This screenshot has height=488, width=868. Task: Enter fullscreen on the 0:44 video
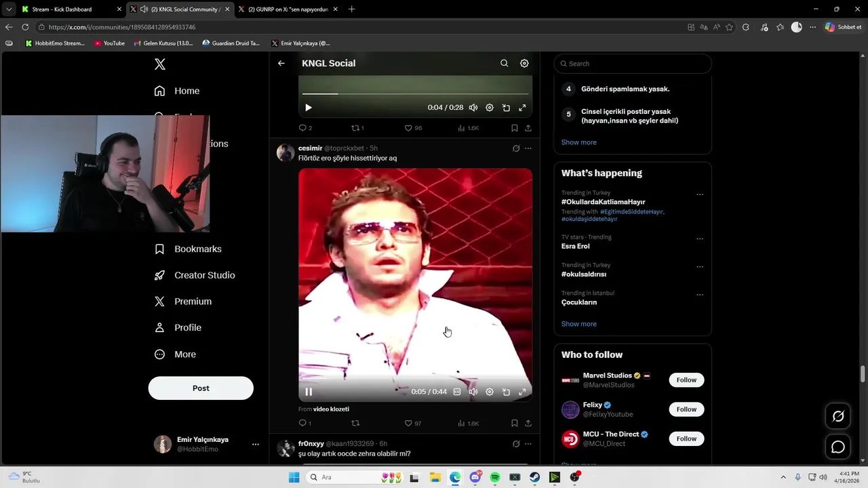(x=522, y=392)
